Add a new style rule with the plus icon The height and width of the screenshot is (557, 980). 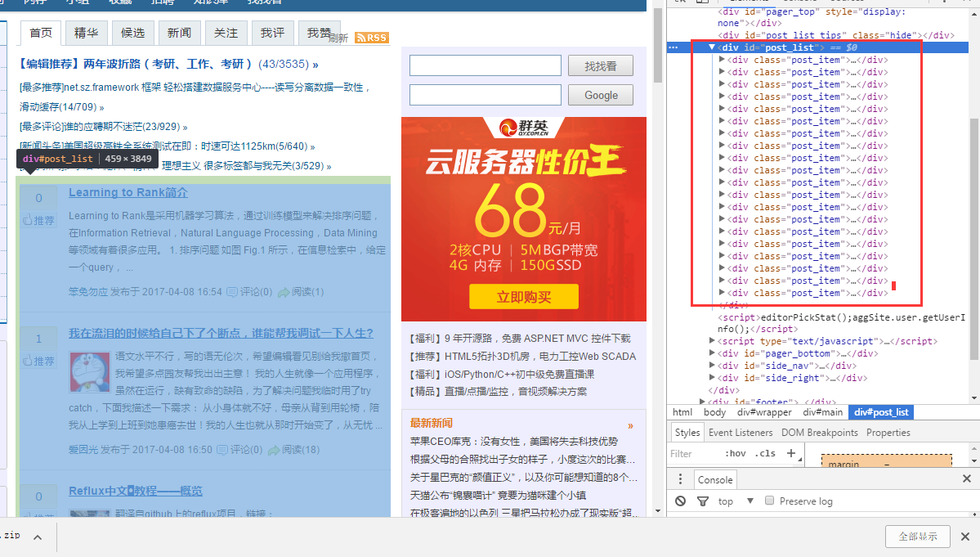coord(791,453)
